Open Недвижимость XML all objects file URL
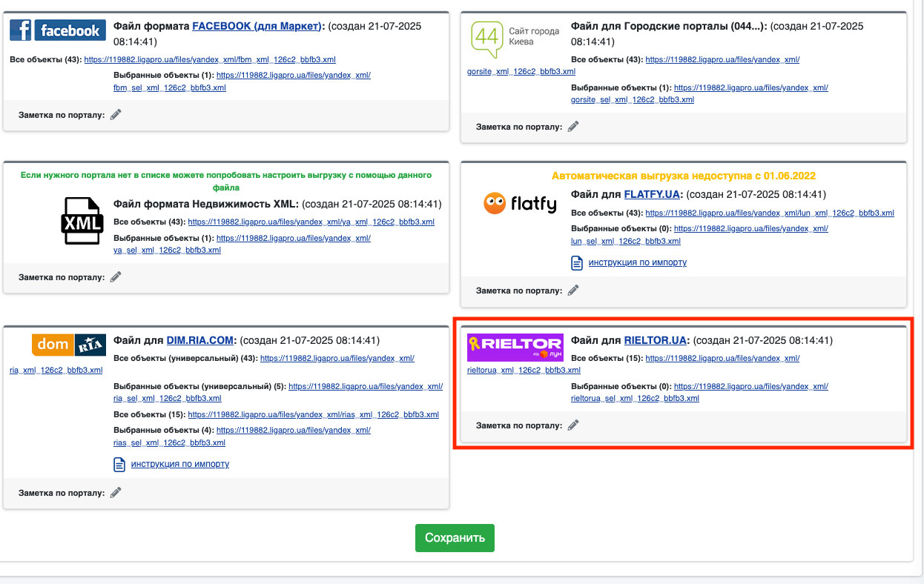 point(311,222)
